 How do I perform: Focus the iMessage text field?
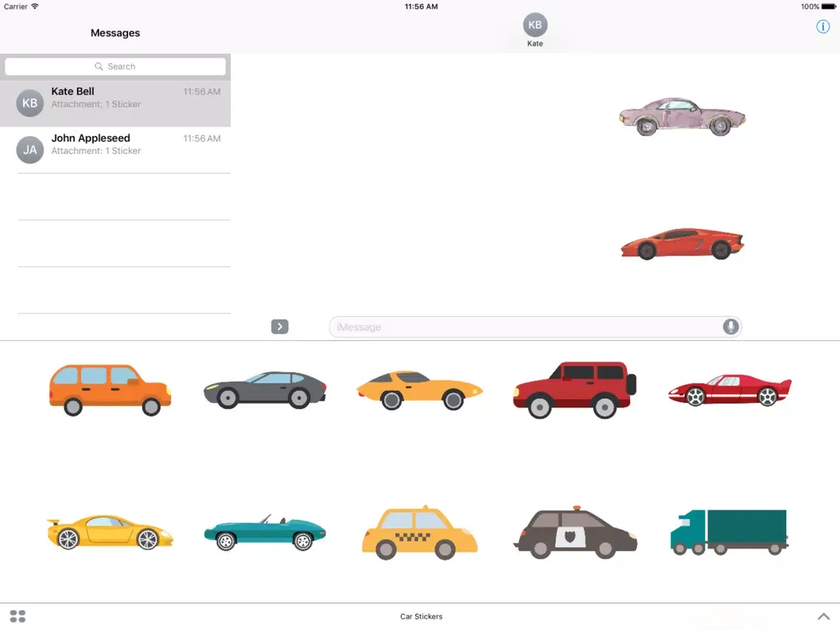pyautogui.click(x=535, y=327)
